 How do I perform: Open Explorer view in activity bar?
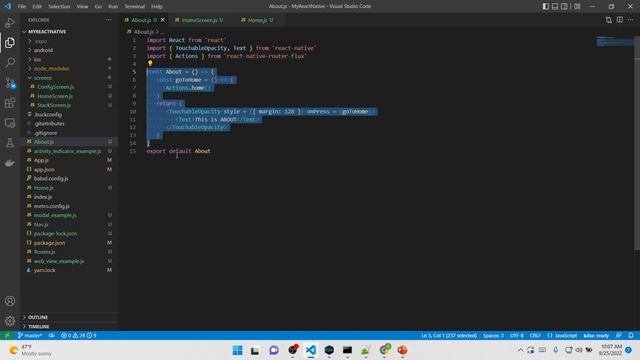coord(10,42)
